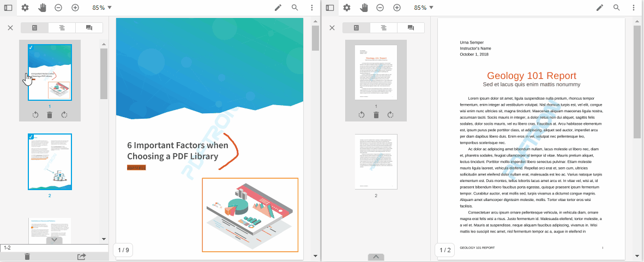Toggle the left viewer's side panel button
The width and height of the screenshot is (644, 262).
[x=8, y=8]
